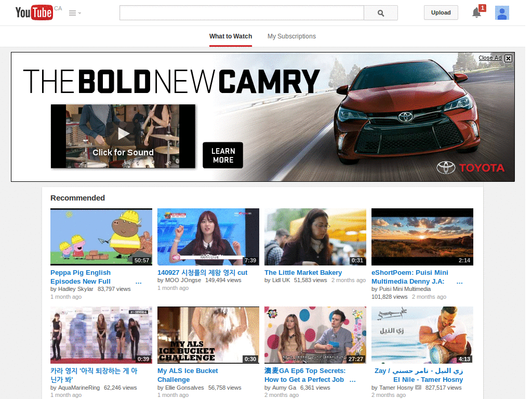Click the CA country code by logo

pos(58,8)
